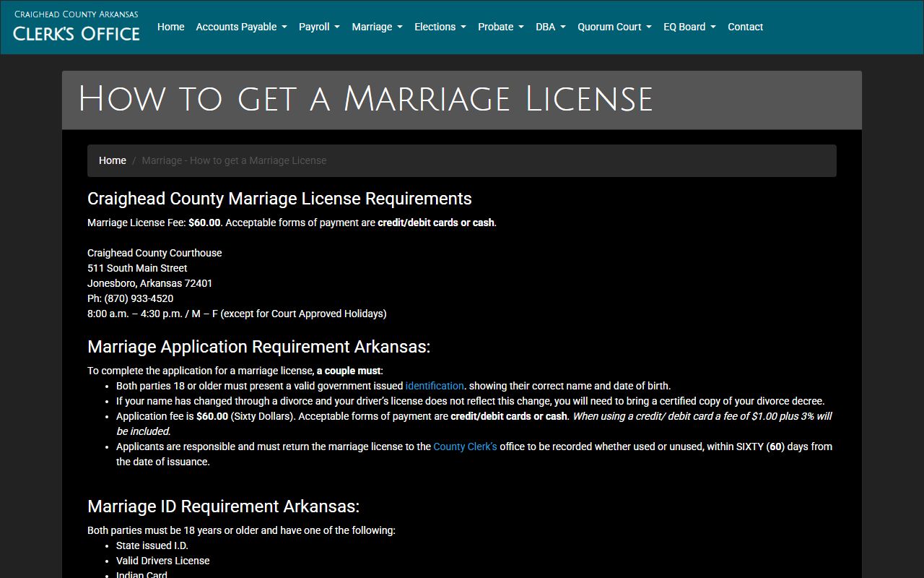Click the Marriage Application Requirement Arkansas heading
This screenshot has height=578, width=924.
[258, 347]
